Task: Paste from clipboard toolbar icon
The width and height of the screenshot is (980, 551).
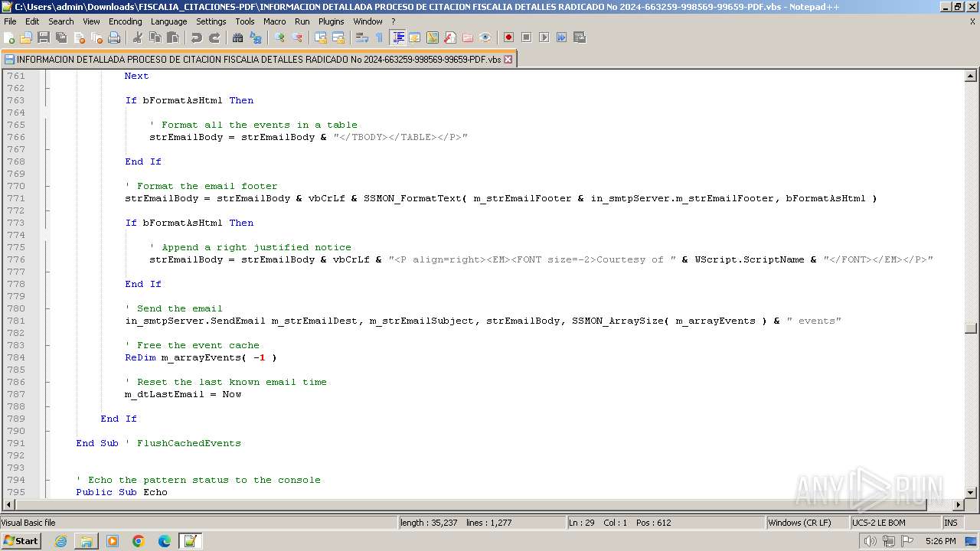Action: tap(173, 37)
